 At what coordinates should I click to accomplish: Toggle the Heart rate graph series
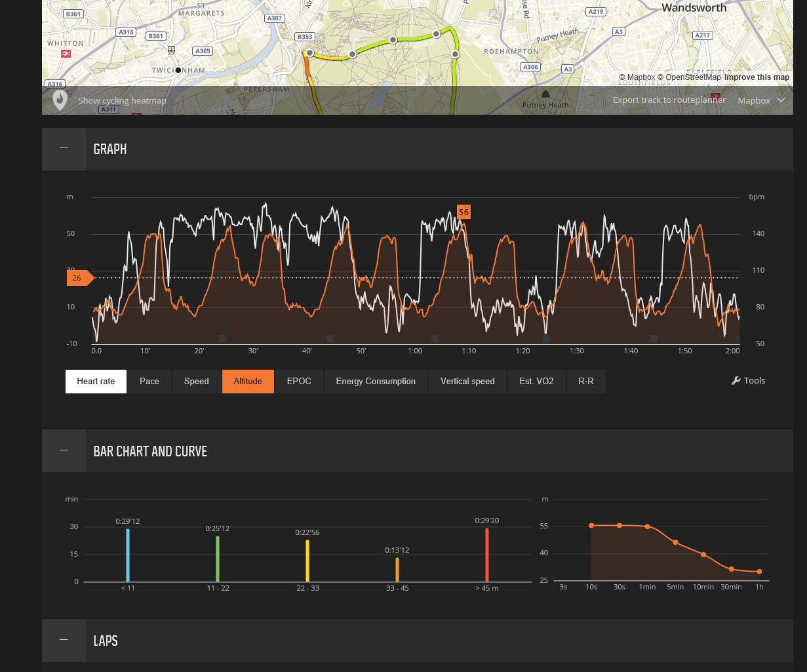click(96, 382)
